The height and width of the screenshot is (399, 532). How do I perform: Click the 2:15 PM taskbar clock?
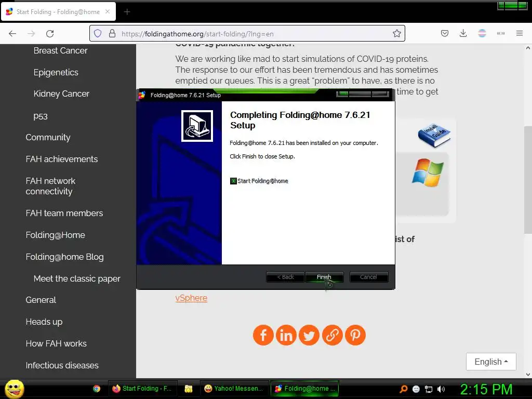tap(486, 389)
